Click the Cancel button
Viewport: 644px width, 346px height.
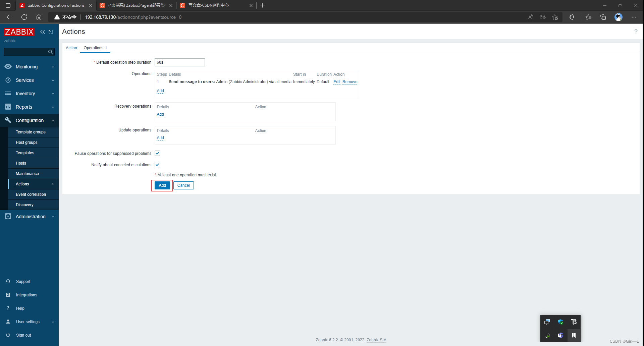point(183,185)
